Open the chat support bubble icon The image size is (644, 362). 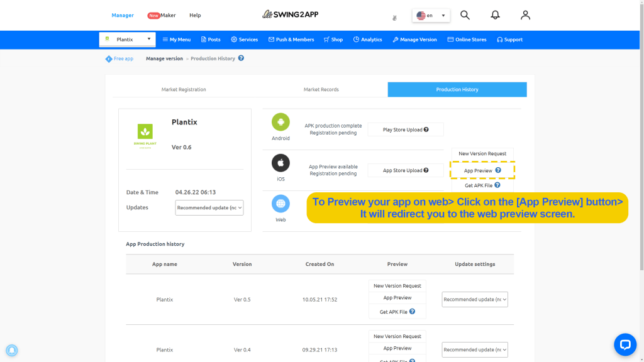click(x=625, y=344)
